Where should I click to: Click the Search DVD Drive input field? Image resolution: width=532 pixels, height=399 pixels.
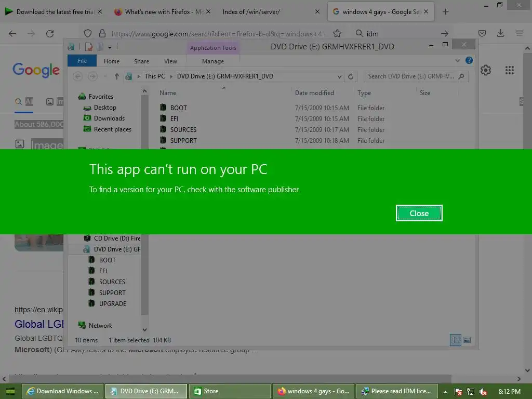click(416, 76)
